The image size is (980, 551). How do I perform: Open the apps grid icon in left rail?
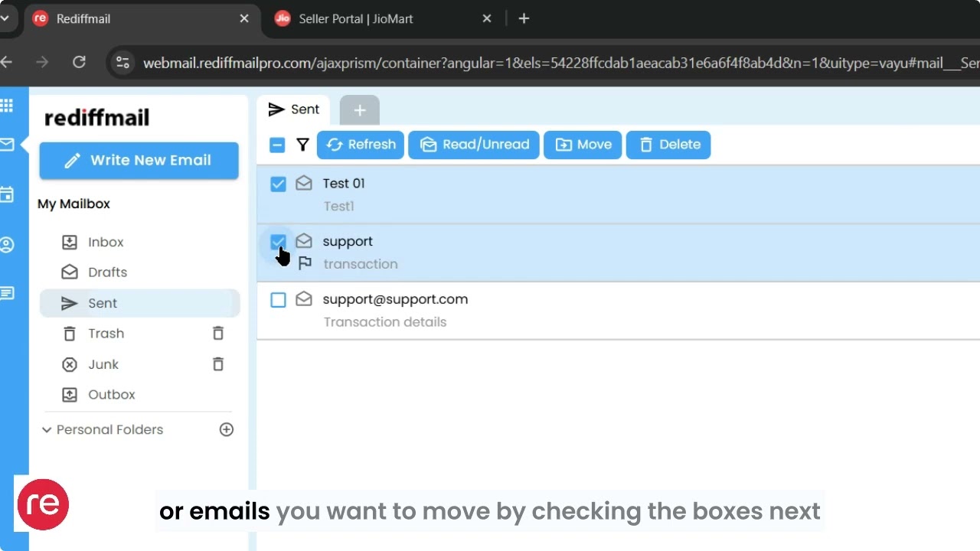(6, 106)
